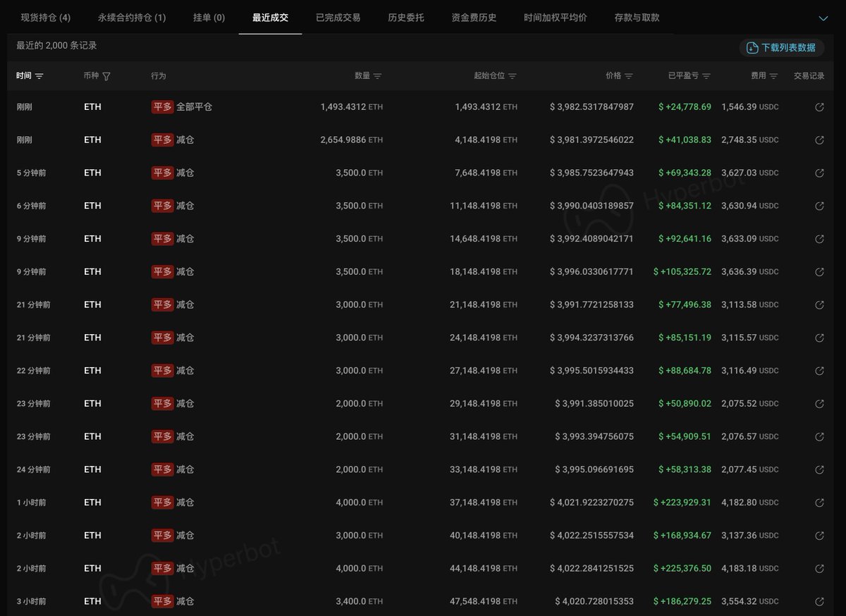
Task: Switch to 永续合约持仓 (1) tab
Action: (x=132, y=18)
